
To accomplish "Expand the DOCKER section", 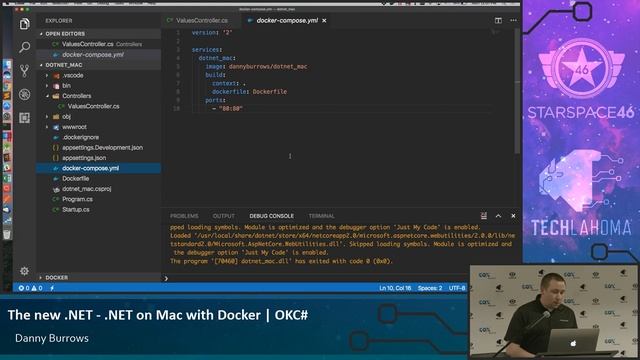I will pos(99,278).
